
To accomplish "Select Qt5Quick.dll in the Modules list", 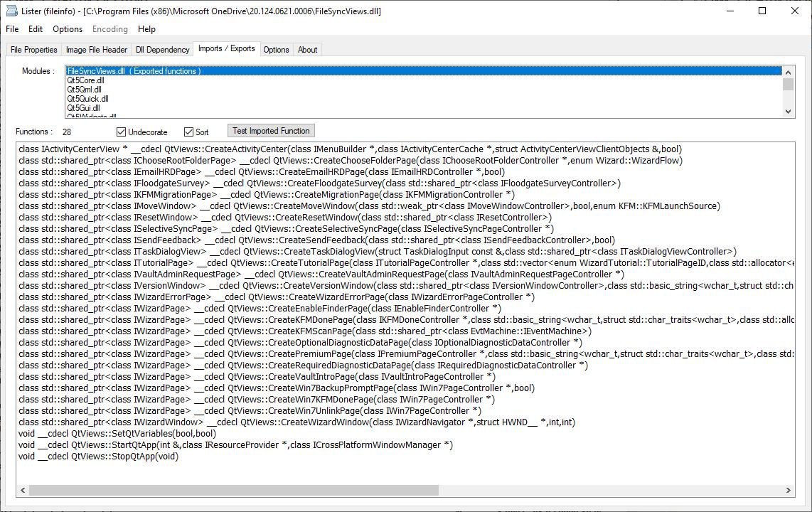I will click(424, 99).
